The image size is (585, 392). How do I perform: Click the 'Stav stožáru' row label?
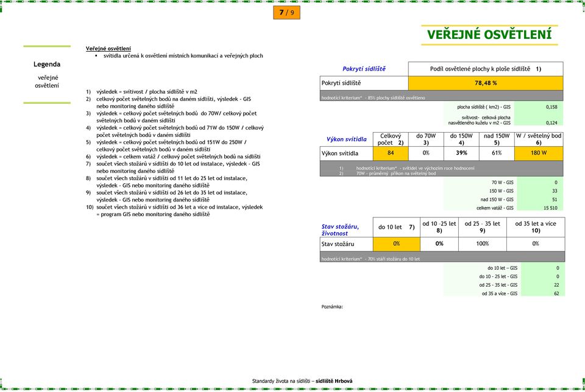click(338, 244)
